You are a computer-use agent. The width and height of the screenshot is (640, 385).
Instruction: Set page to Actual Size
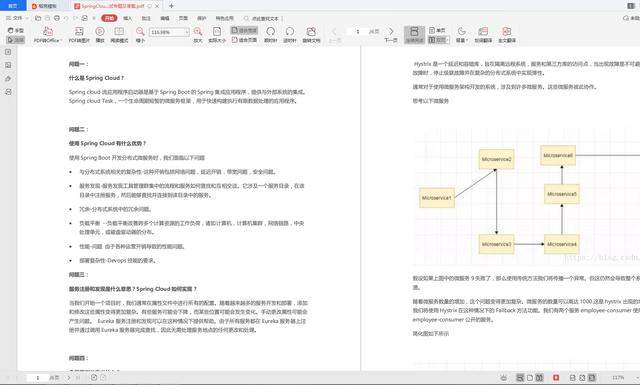(217, 35)
